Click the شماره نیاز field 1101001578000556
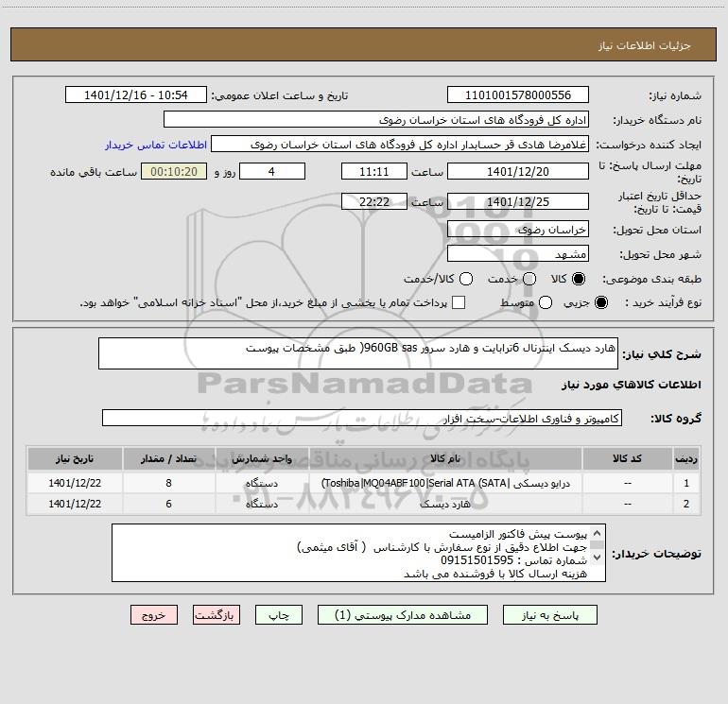Image resolution: width=728 pixels, height=704 pixels. (x=518, y=94)
